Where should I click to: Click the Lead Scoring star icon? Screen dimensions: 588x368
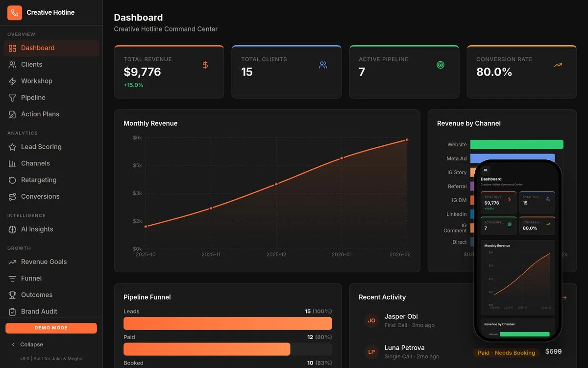point(12,147)
